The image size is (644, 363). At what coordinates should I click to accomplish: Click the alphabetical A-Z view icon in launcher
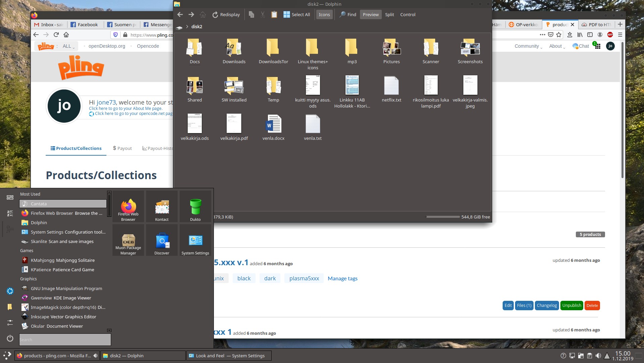click(x=10, y=213)
